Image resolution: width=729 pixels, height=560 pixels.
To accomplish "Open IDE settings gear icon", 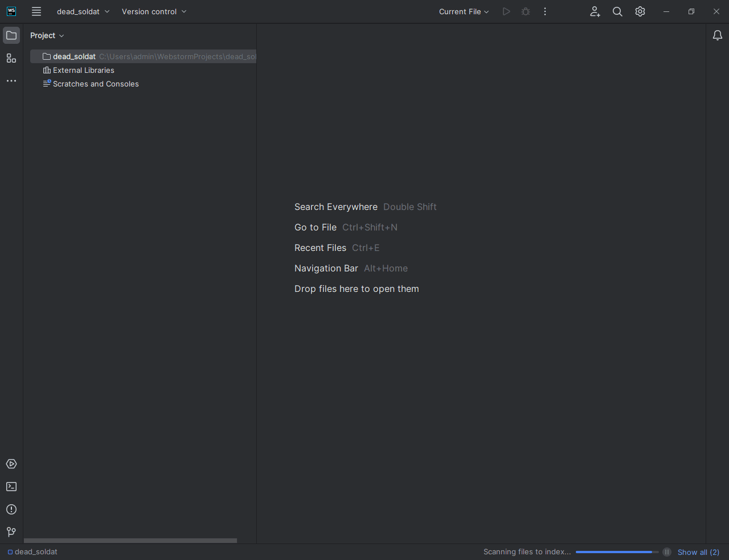I will tap(640, 11).
